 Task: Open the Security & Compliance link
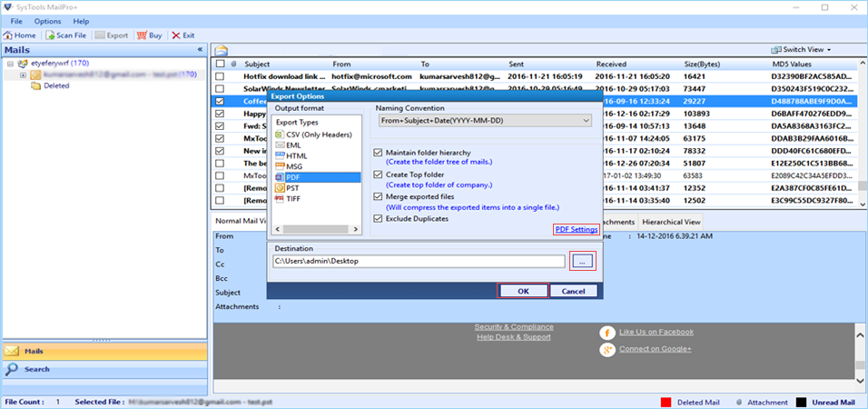click(514, 327)
